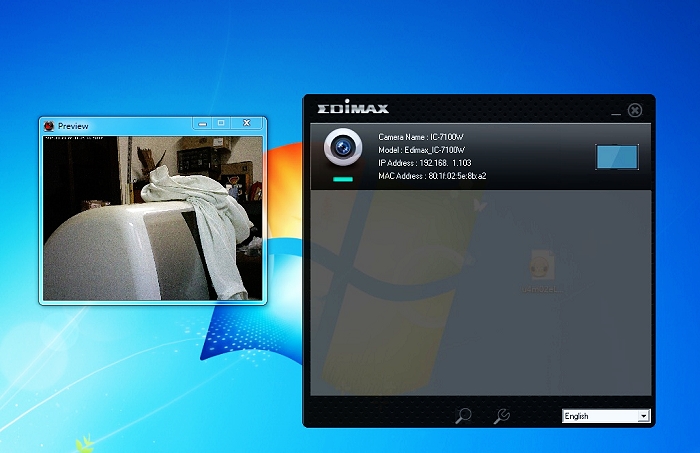Click the language dropdown arrow button

[x=643, y=416]
